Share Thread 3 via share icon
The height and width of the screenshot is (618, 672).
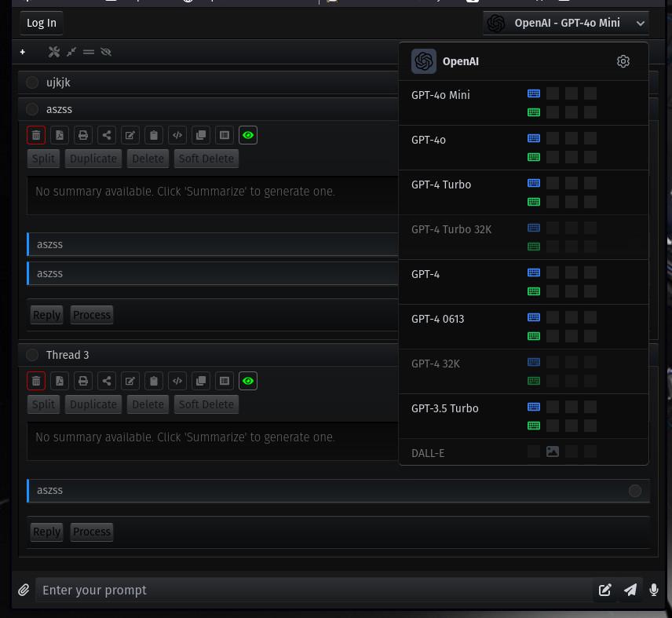[107, 381]
